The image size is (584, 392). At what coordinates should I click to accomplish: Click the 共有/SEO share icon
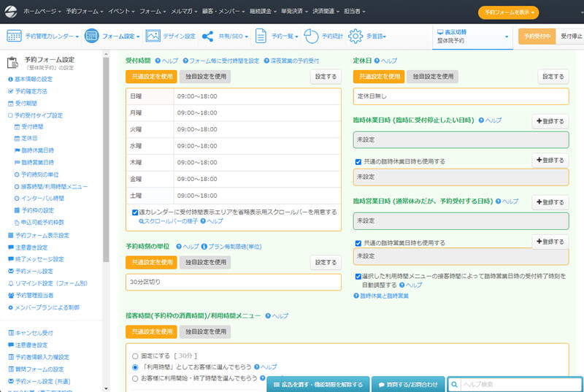coord(207,36)
